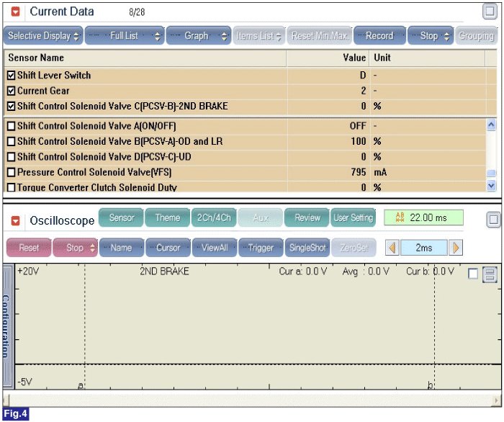Uncheck Current Gear sensor
The image size is (504, 422).
[x=11, y=91]
